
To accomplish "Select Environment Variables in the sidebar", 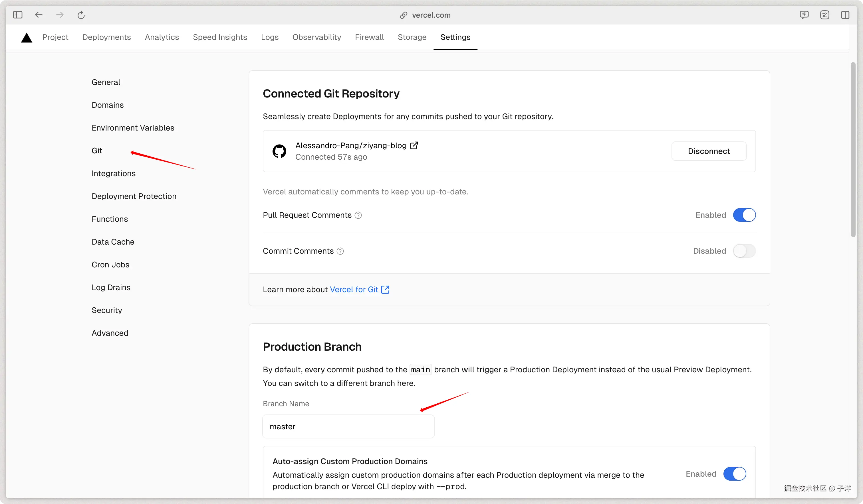I will tap(133, 128).
